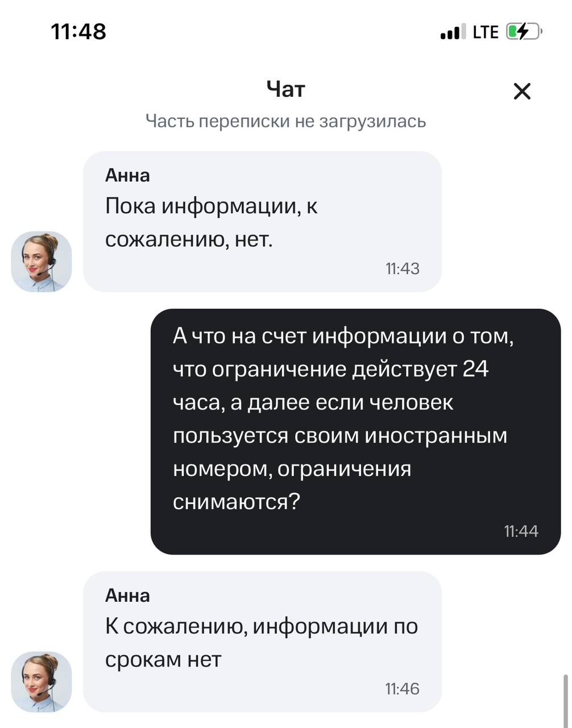Click sender name "Анна" above the first message
The image size is (572, 728).
pyautogui.click(x=127, y=175)
